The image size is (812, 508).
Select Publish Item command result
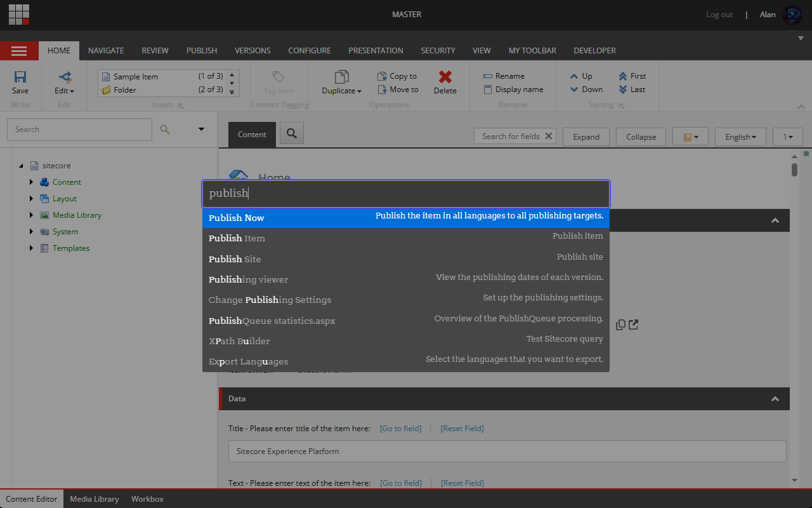click(x=406, y=238)
